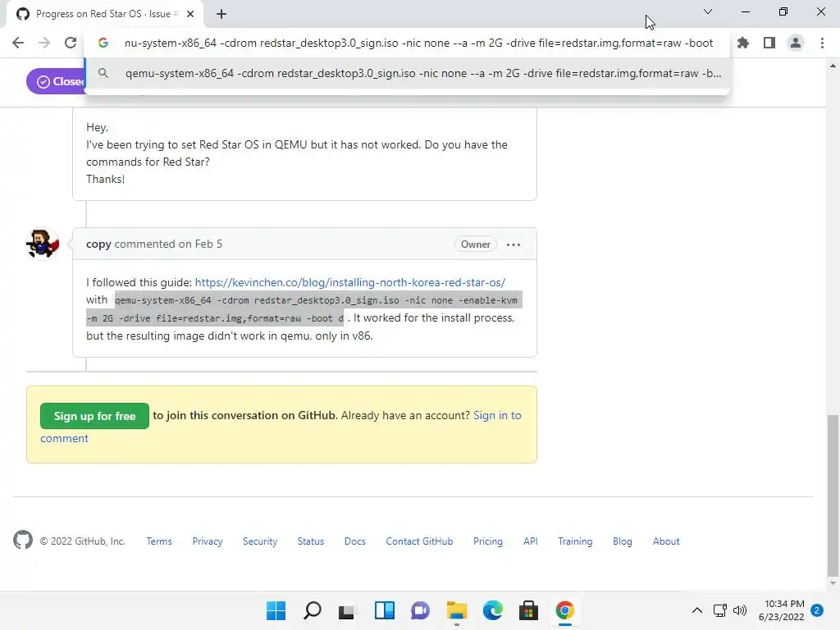Open the About footer link
840x630 pixels.
point(666,541)
